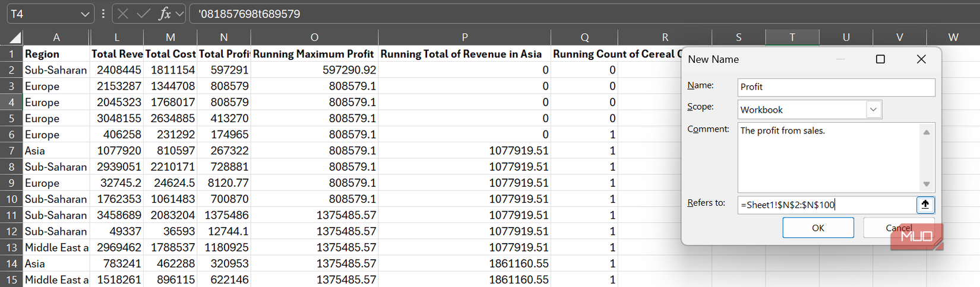The width and height of the screenshot is (980, 287).
Task: Click Middle East cell in row 13
Action: (x=56, y=247)
